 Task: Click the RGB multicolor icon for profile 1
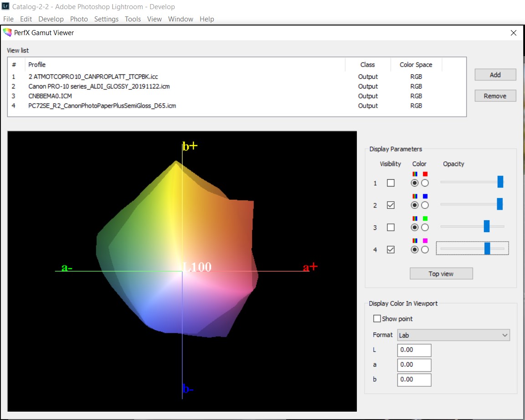click(x=415, y=174)
